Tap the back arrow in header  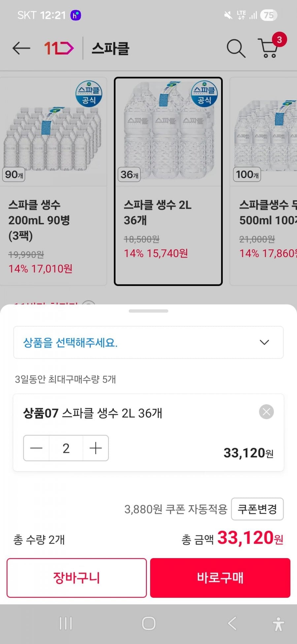click(x=21, y=49)
